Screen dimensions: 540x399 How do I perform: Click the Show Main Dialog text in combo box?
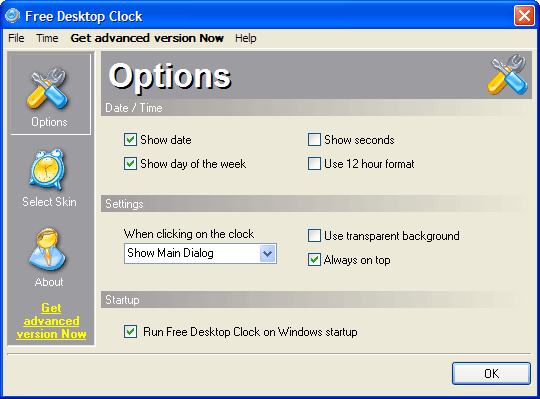(170, 253)
